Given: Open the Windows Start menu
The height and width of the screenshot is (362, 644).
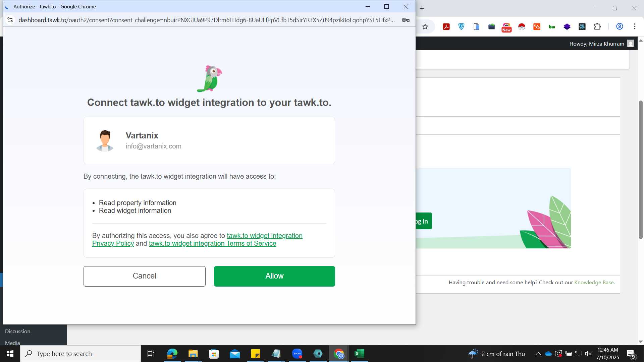Looking at the screenshot, I should (10, 354).
